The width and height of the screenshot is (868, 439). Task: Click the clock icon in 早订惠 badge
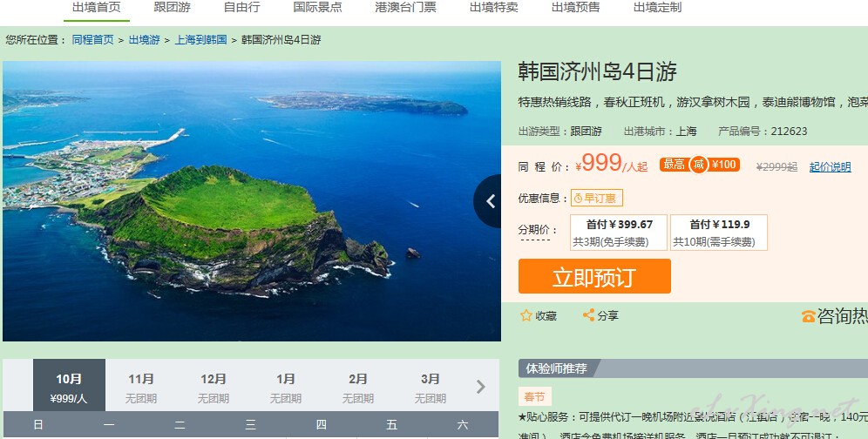(x=578, y=199)
